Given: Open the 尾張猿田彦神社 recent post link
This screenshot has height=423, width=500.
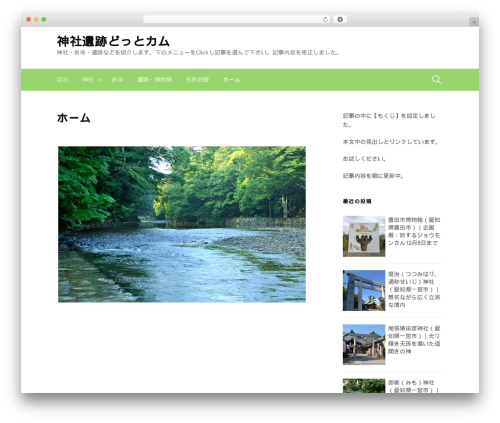Looking at the screenshot, I should pos(414,340).
